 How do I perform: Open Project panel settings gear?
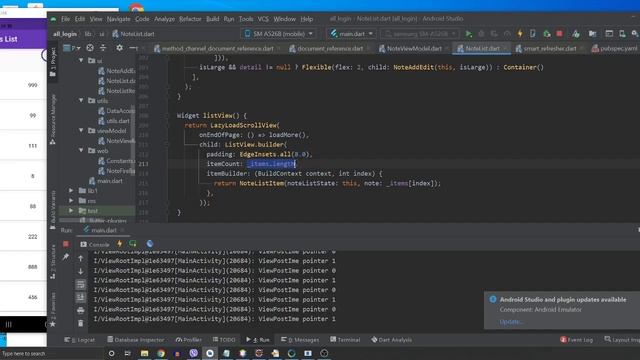point(119,48)
